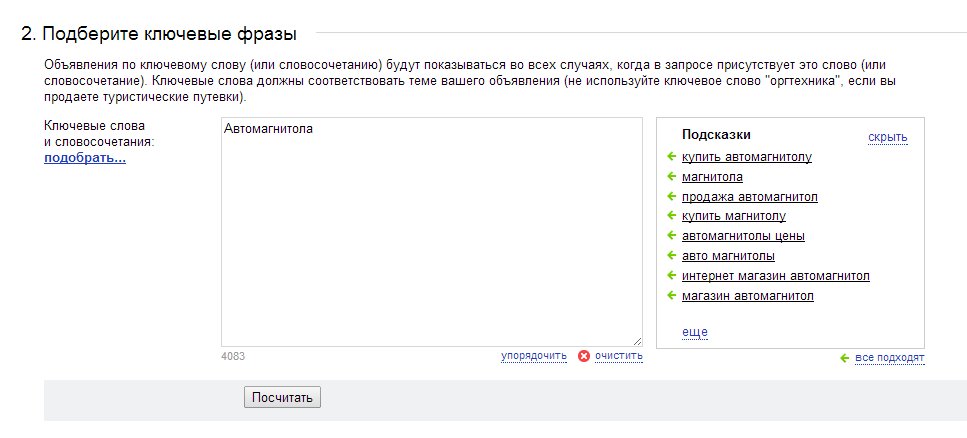The image size is (967, 438).
Task: Select 'все подходят' link
Action: (890, 358)
